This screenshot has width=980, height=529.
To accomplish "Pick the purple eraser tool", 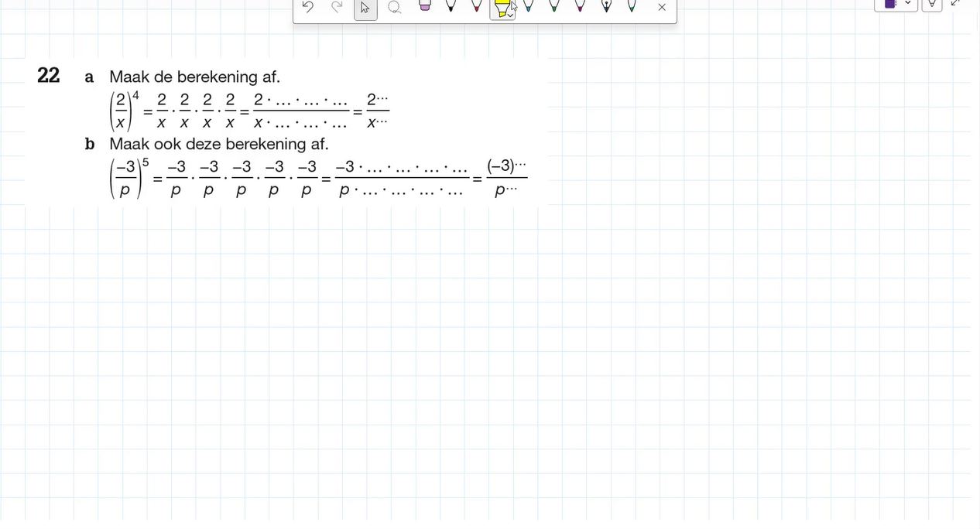I will coord(424,6).
